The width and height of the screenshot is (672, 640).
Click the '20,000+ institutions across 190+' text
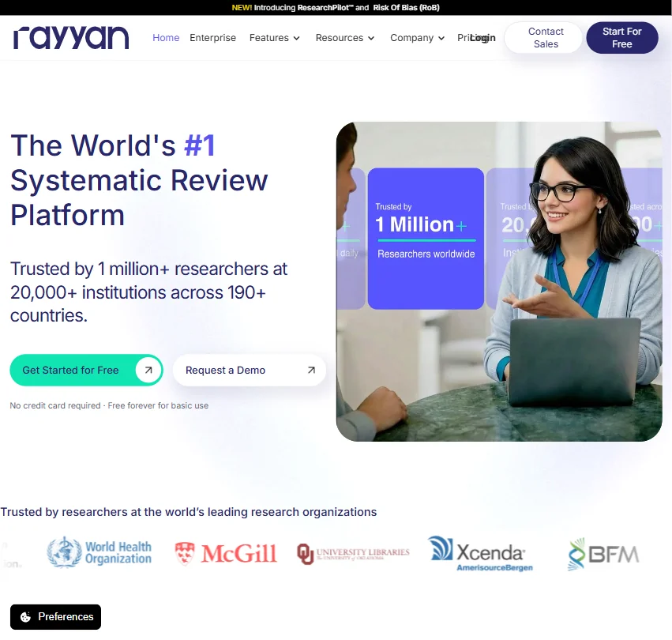coord(138,292)
